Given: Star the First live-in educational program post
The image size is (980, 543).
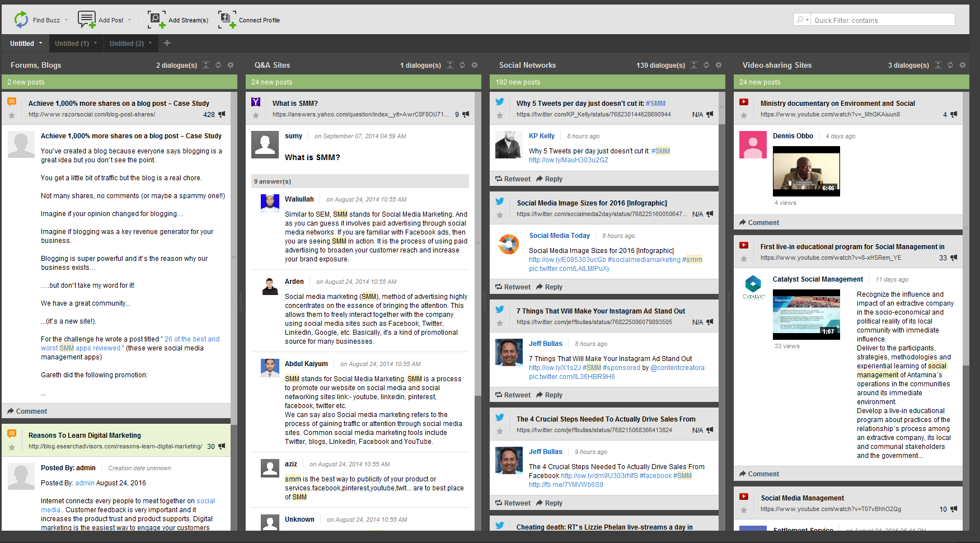Looking at the screenshot, I should (x=744, y=259).
